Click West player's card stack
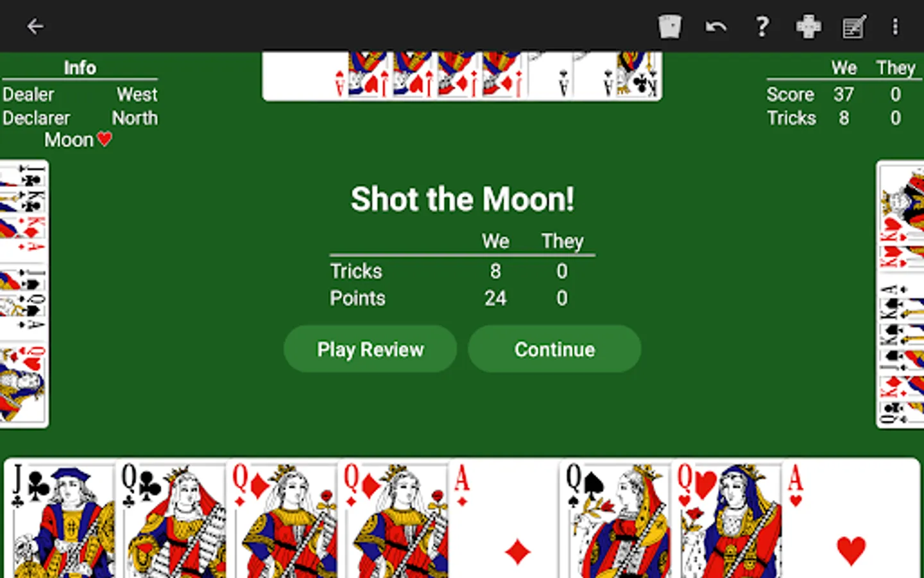 pos(24,293)
